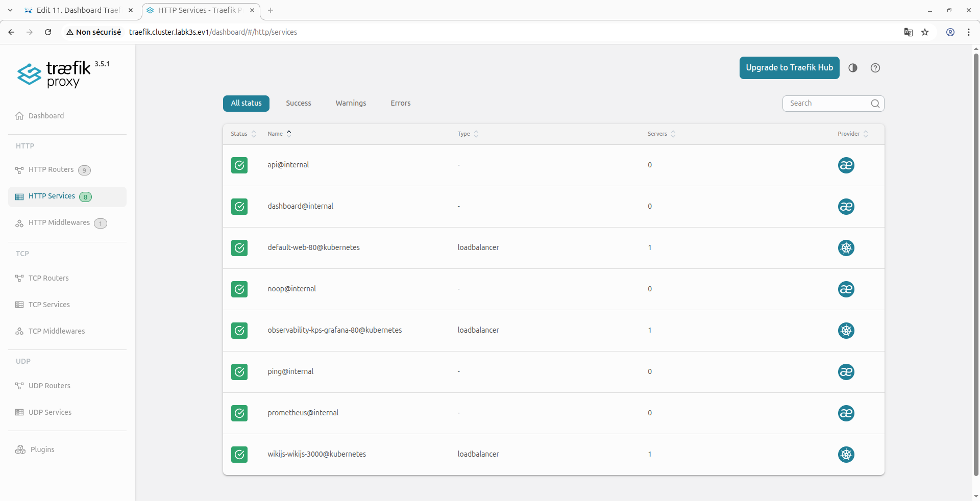Click prometheus@internal success status icon
The image size is (980, 501).
coord(239,413)
